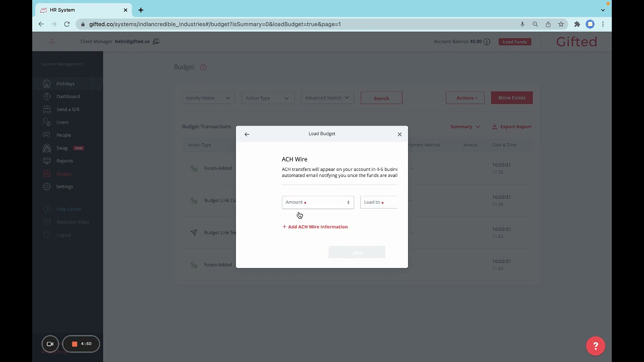The image size is (644, 362).
Task: Click the Load Funds button
Action: point(515,42)
